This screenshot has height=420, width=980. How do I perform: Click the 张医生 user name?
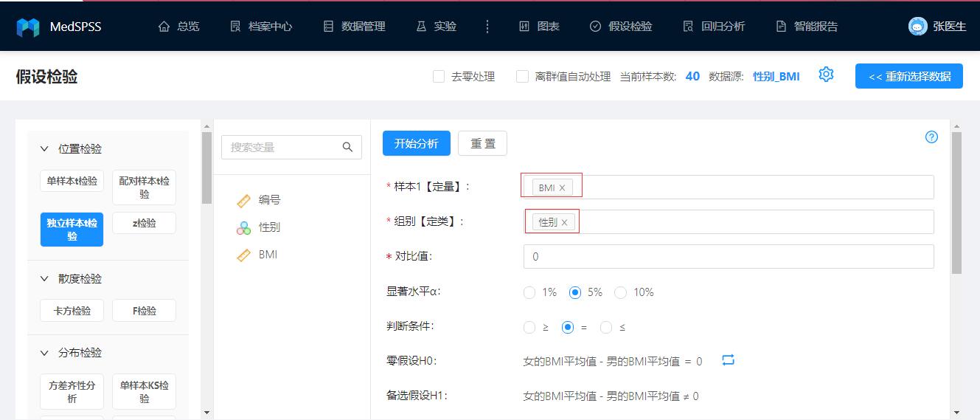point(950,27)
